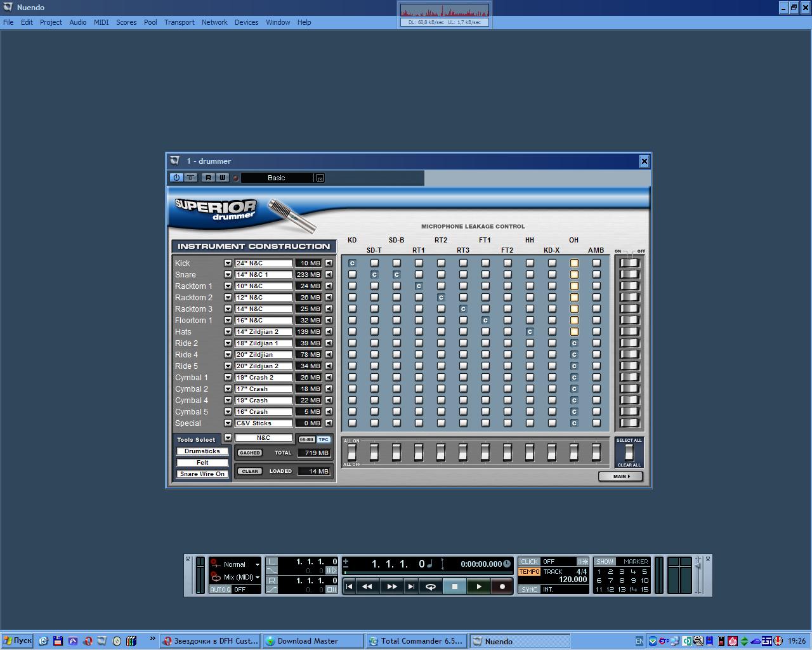812x650 pixels.
Task: Toggle the plugin power/bypass button
Action: [x=176, y=178]
